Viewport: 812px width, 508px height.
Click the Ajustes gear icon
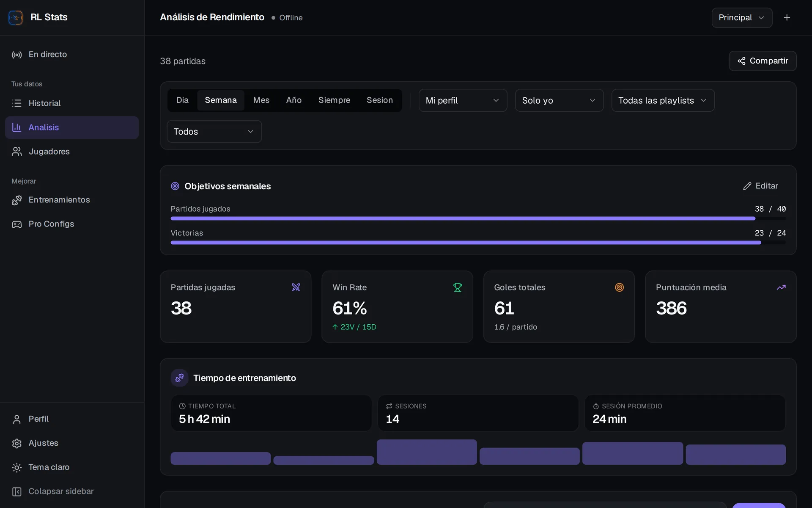(x=17, y=443)
